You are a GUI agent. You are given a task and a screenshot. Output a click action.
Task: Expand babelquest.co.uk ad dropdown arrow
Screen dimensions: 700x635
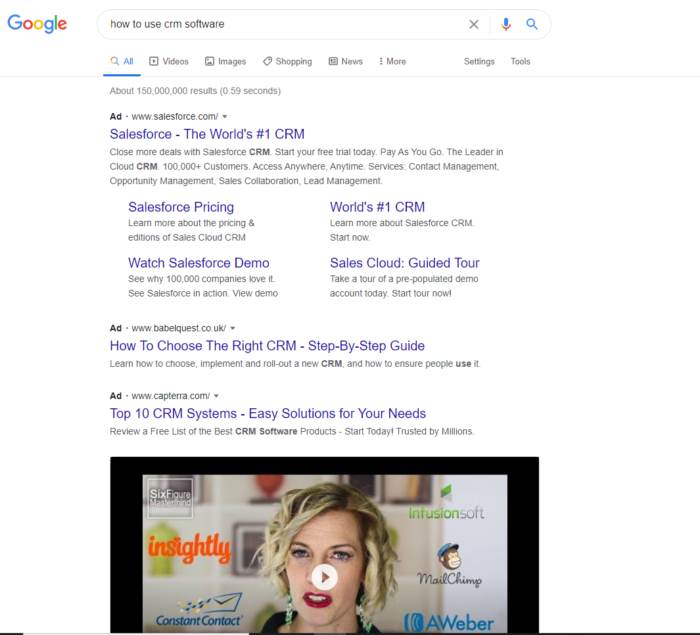233,328
